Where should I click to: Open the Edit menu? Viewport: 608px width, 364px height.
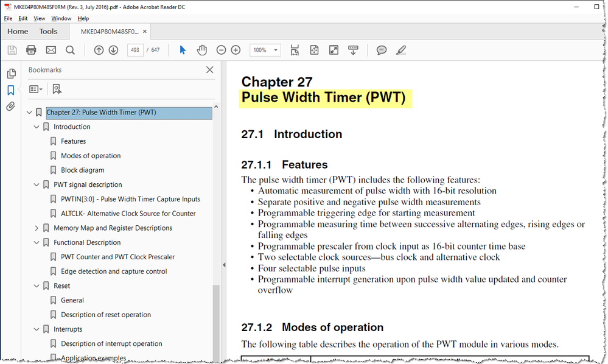[x=23, y=18]
